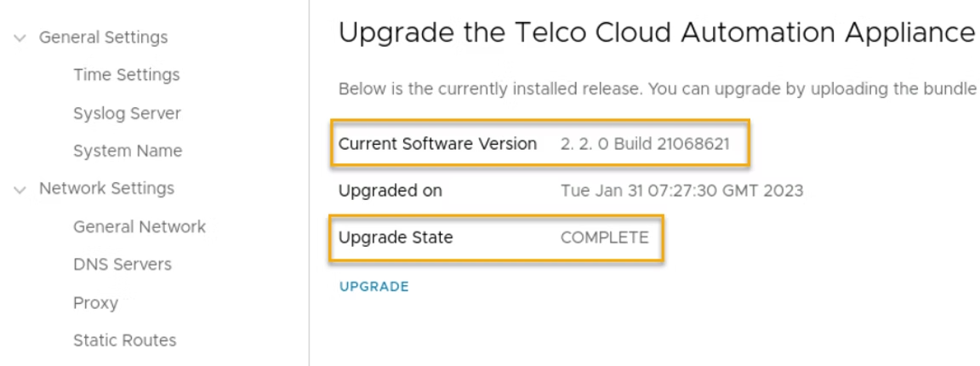
Task: Go to System Name settings
Action: tap(128, 151)
